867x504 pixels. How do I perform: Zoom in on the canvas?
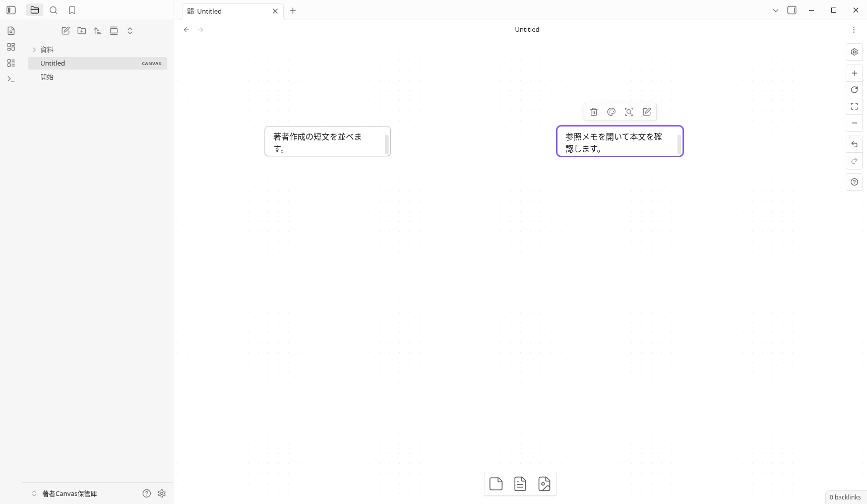(x=854, y=73)
